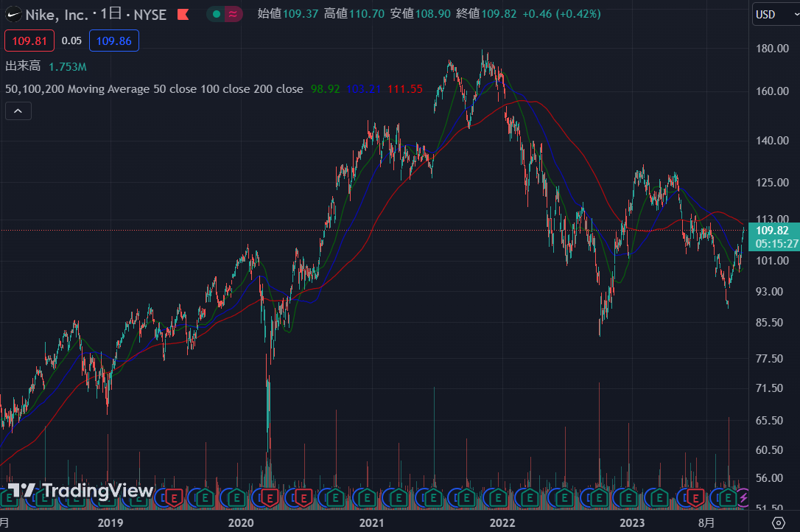The height and width of the screenshot is (532, 800).
Task: Click the purple lightning bolt marker
Action: pyautogui.click(x=743, y=499)
